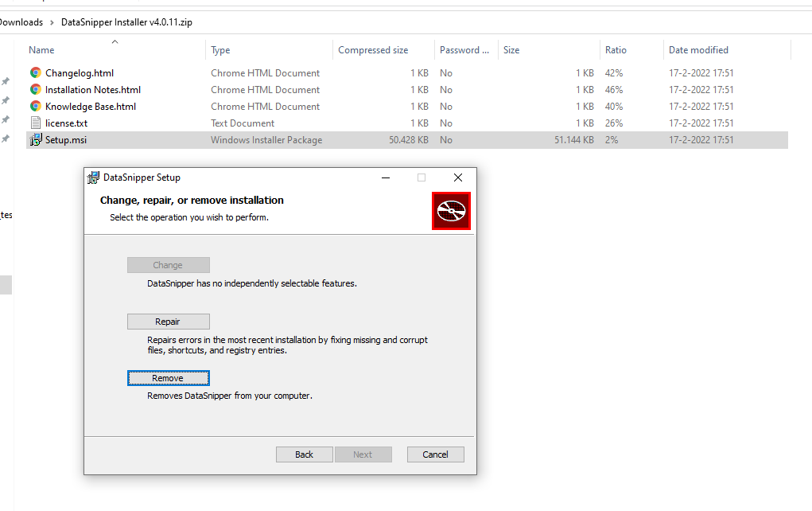Click the 51.144 KB size cell
Screen dimensions: 812x511
pos(573,139)
